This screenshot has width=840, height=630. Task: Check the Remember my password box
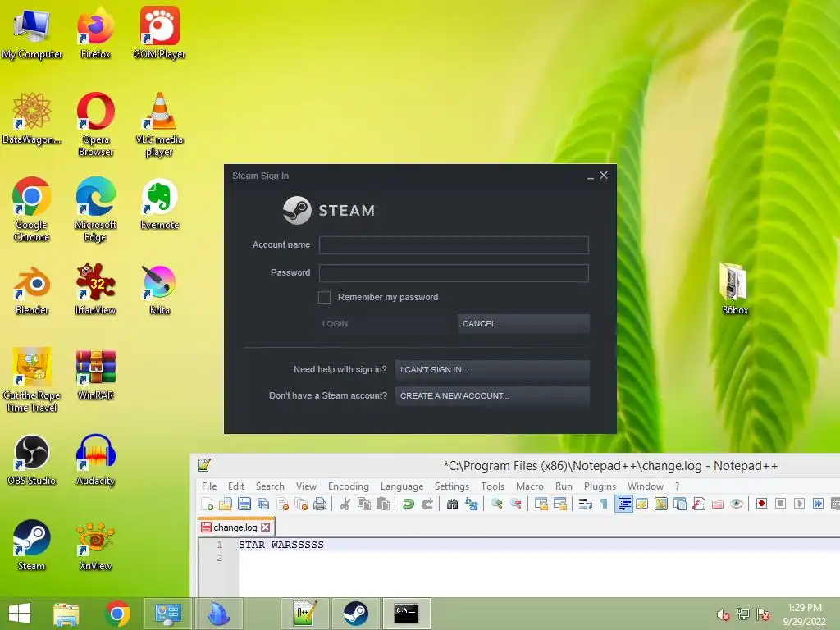[324, 297]
